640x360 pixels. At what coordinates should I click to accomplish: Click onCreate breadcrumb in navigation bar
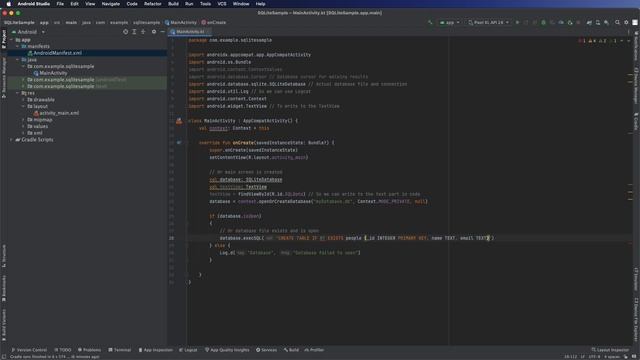pyautogui.click(x=213, y=22)
